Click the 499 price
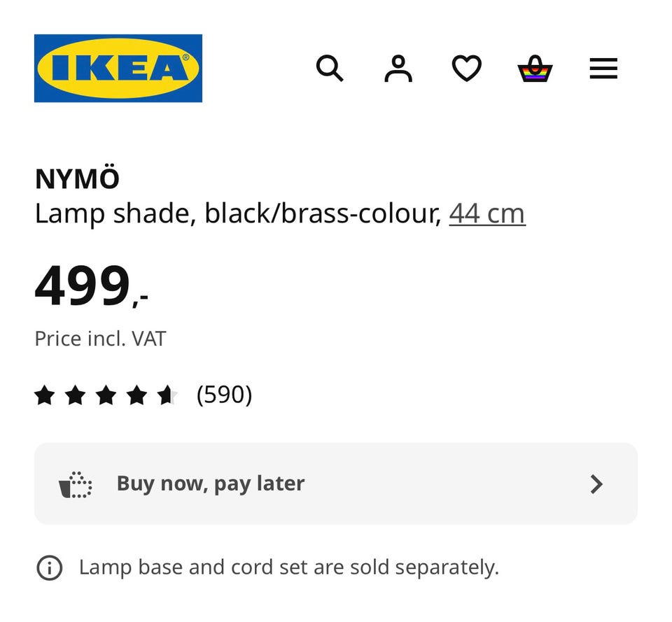Image resolution: width=672 pixels, height=622 pixels. pos(84,287)
